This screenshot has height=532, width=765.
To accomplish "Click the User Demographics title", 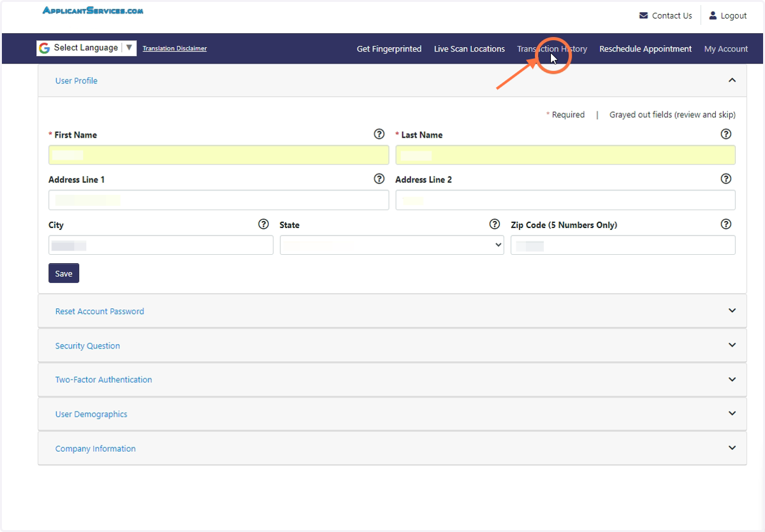I will (91, 414).
